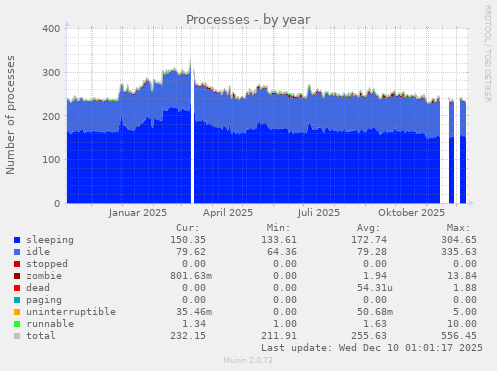Click the zombie legend color swatch
The width and height of the screenshot is (497, 371).
pos(17,276)
